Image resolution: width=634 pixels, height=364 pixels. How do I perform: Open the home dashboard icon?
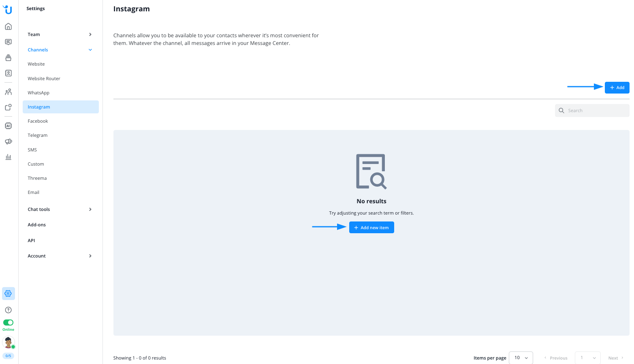tap(8, 27)
